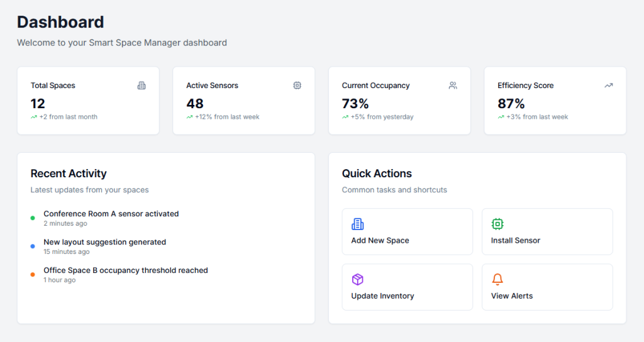Screen dimensions: 644x342
Task: Click blue status dot for layout suggestion activity
Action: coord(33,246)
